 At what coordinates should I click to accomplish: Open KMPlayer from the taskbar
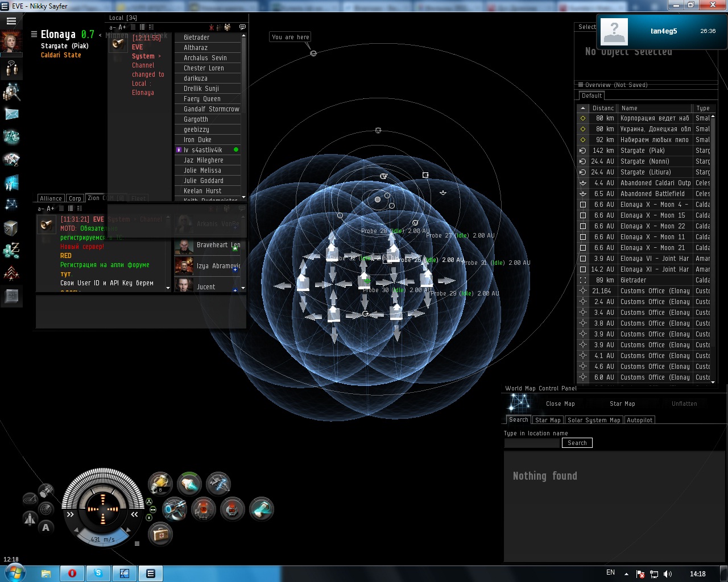(x=125, y=573)
